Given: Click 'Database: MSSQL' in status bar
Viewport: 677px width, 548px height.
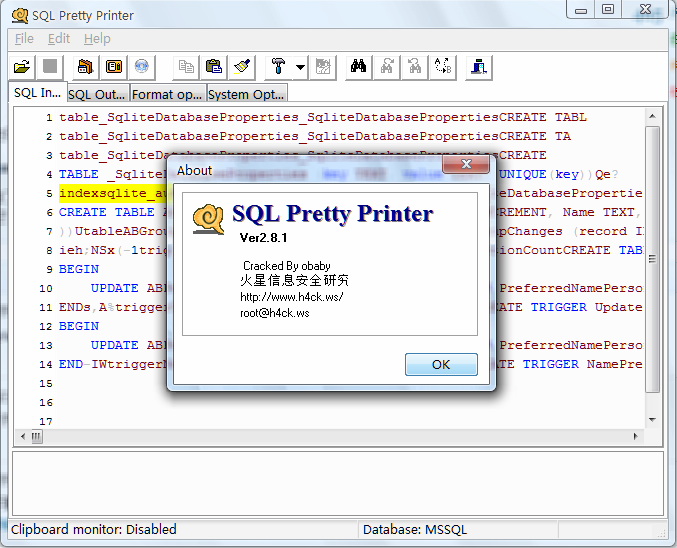Looking at the screenshot, I should [415, 529].
